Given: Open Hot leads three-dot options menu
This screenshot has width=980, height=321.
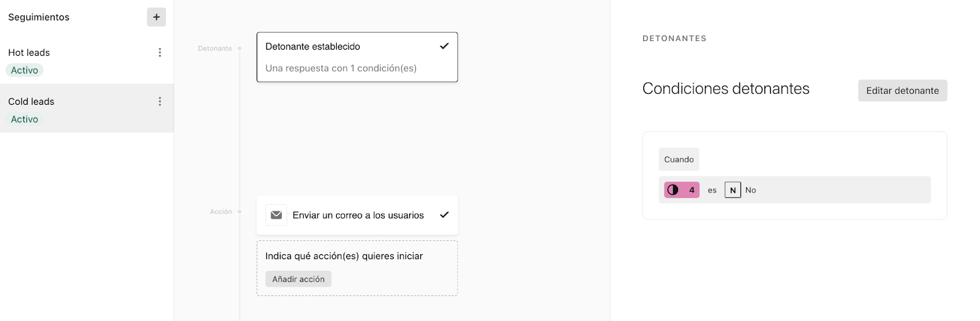Looking at the screenshot, I should tap(160, 53).
